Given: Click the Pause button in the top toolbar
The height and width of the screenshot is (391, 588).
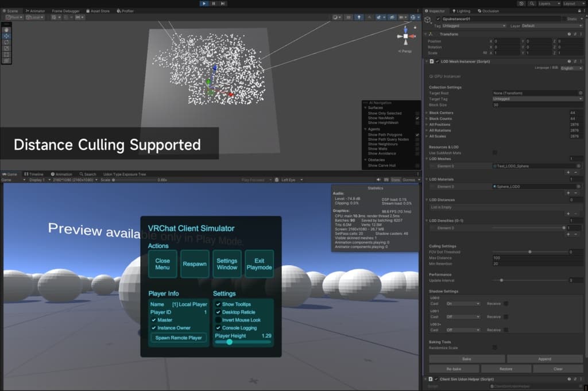Looking at the screenshot, I should pyautogui.click(x=214, y=3).
